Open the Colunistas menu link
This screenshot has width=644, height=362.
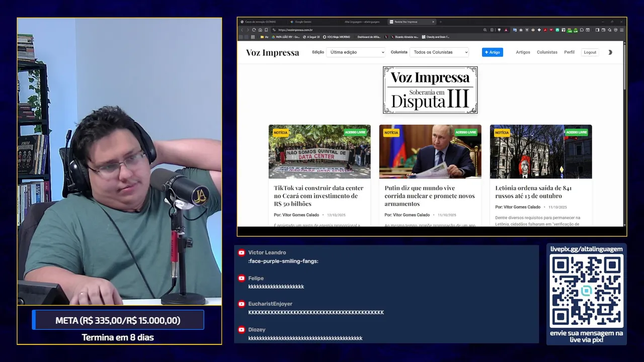click(547, 52)
